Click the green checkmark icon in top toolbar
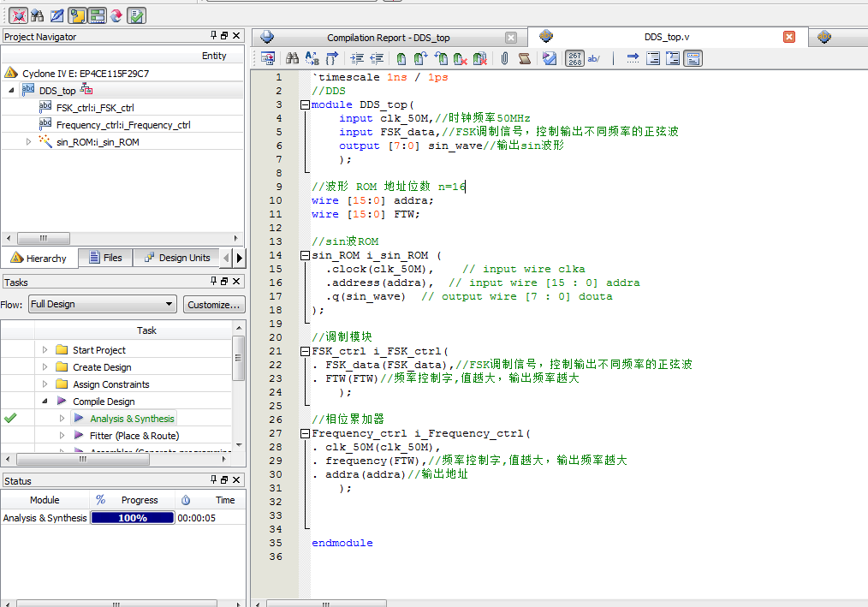Viewport: 868px width, 607px height. [137, 15]
